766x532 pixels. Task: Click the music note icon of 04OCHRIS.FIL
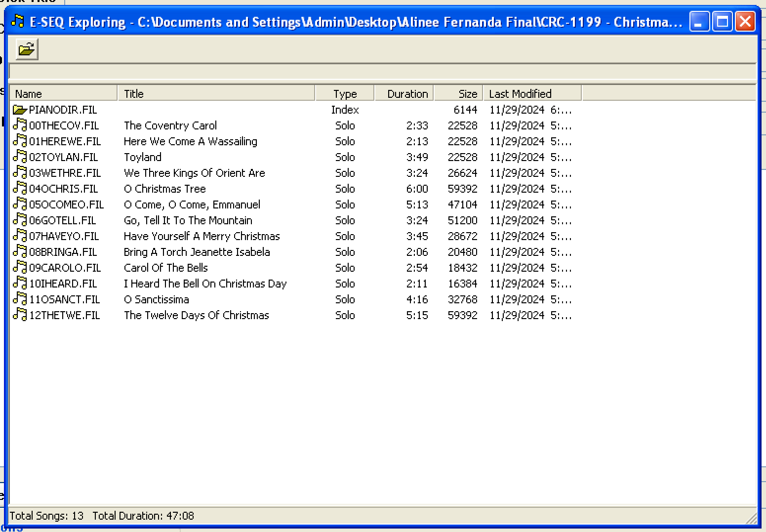pyautogui.click(x=20, y=188)
